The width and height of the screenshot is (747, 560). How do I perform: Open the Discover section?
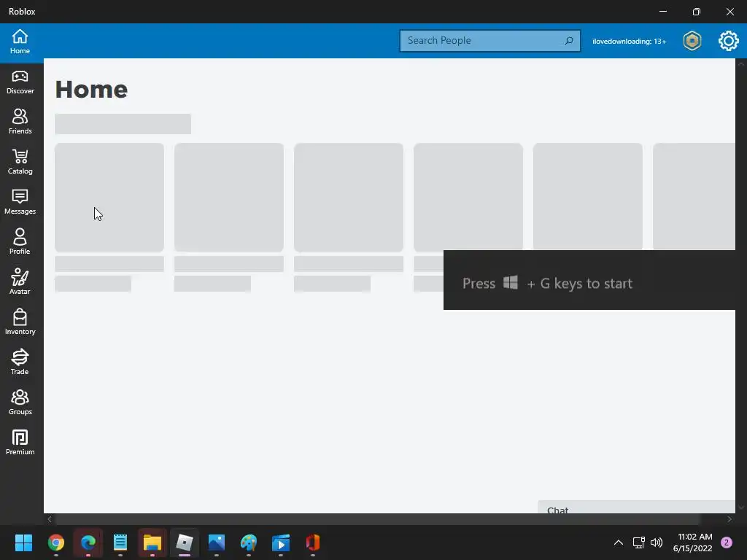20,82
